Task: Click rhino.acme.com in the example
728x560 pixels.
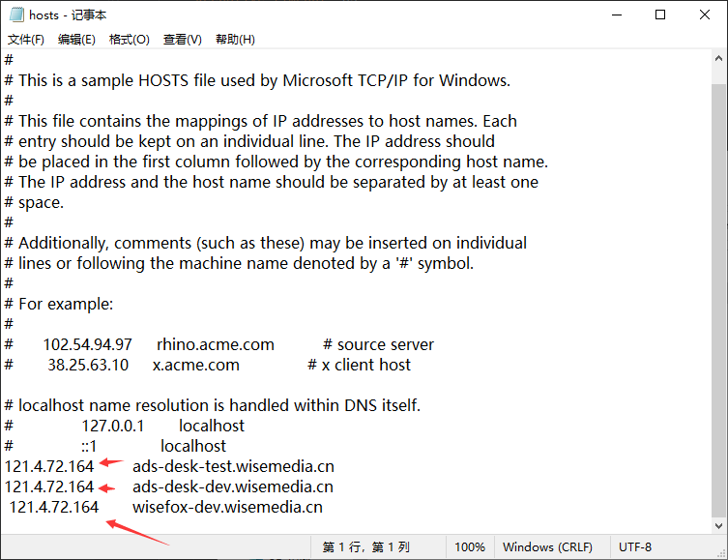Action: point(216,344)
